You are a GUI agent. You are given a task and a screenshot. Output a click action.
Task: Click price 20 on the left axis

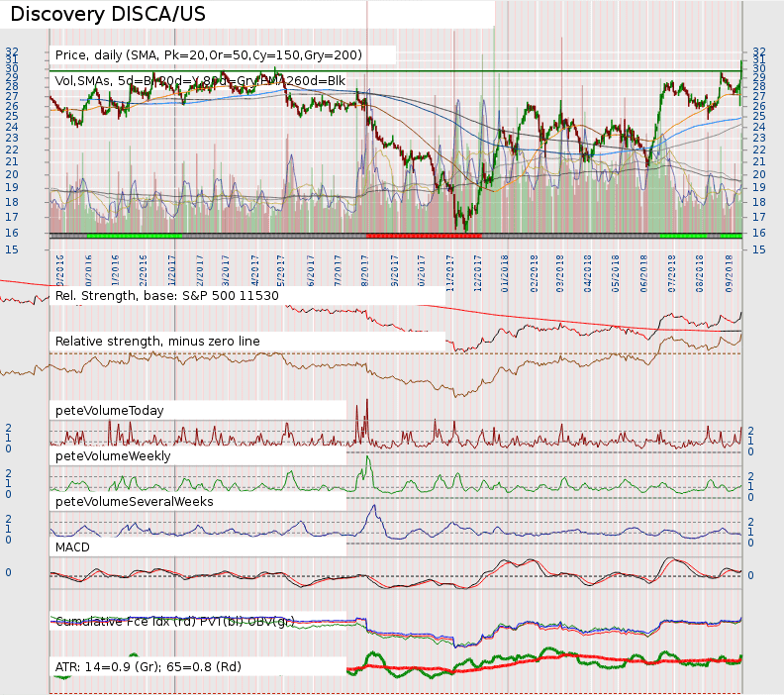[x=12, y=174]
